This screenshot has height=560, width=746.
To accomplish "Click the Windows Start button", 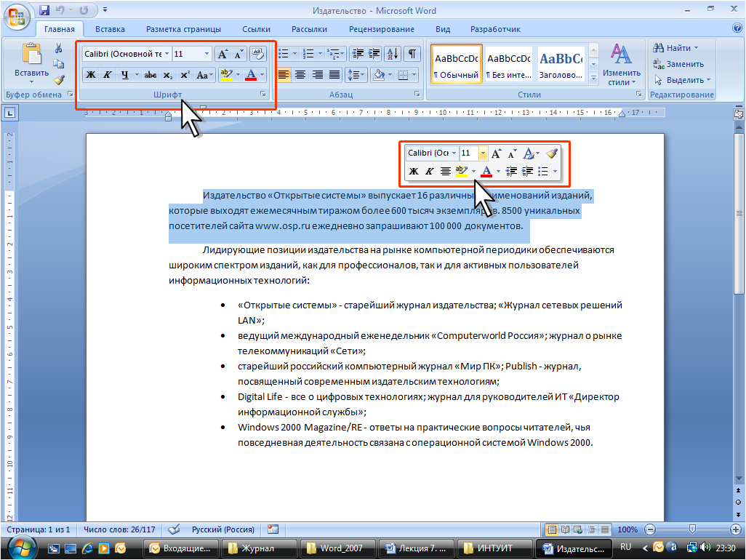I will click(20, 547).
